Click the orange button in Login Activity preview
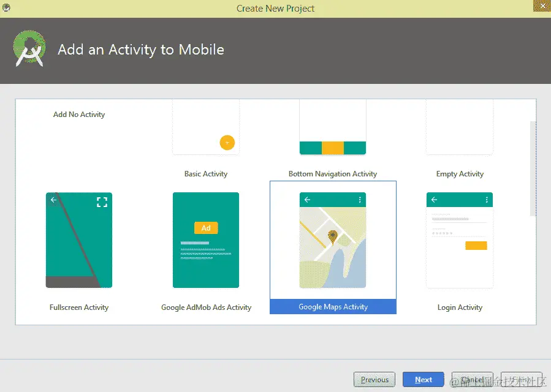 tap(476, 246)
